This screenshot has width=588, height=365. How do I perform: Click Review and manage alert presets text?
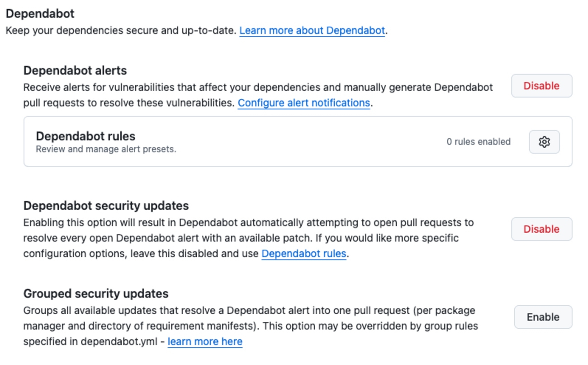pos(106,149)
